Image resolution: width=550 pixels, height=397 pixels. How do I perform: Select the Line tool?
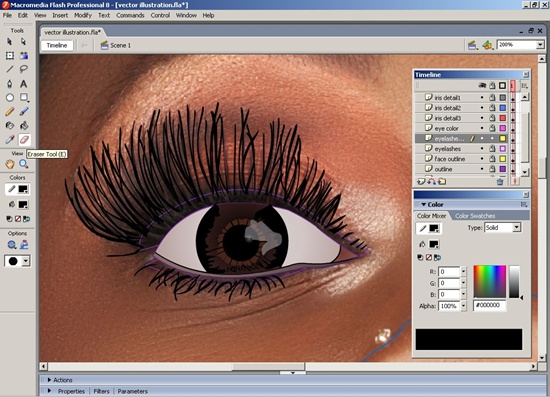pyautogui.click(x=10, y=69)
